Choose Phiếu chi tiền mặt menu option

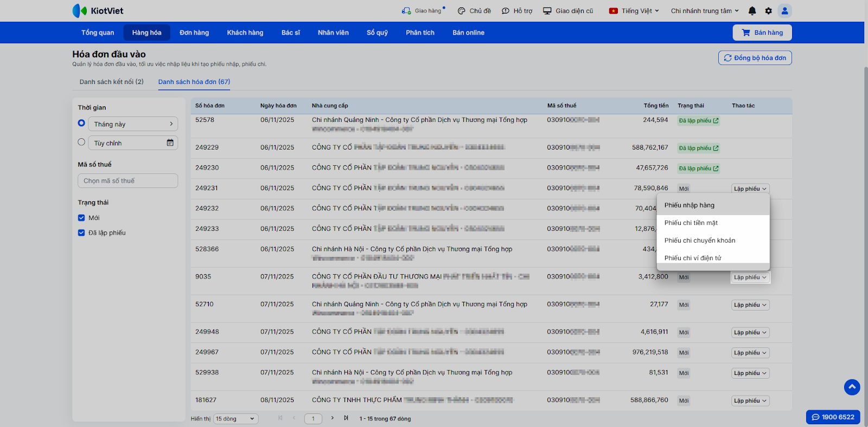[x=691, y=223]
